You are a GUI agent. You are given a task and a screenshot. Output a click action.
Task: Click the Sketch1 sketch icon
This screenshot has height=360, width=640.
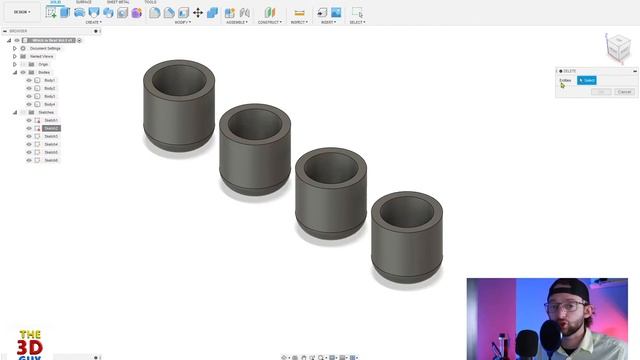[x=38, y=120]
